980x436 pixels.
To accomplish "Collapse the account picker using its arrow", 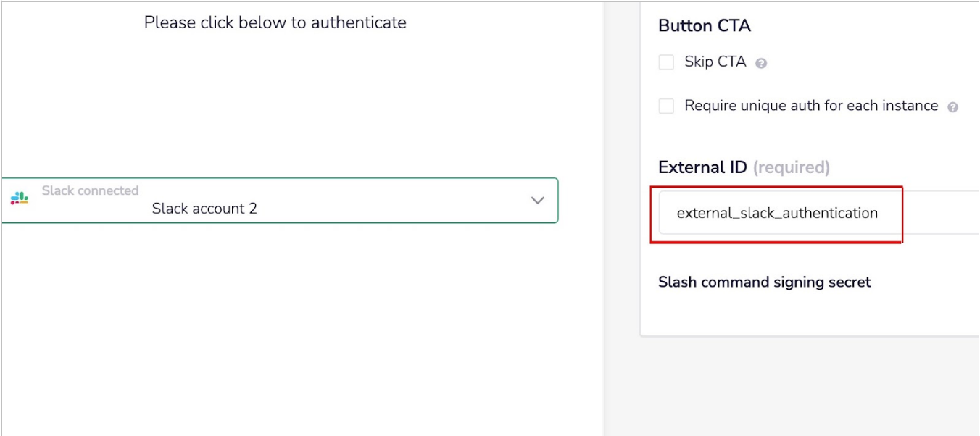I will click(536, 201).
